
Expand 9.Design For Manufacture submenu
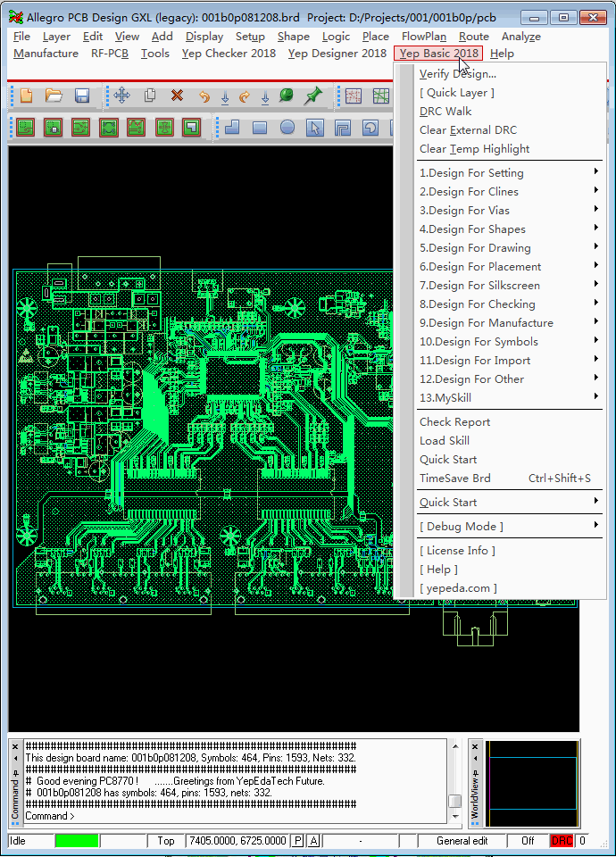(x=510, y=323)
